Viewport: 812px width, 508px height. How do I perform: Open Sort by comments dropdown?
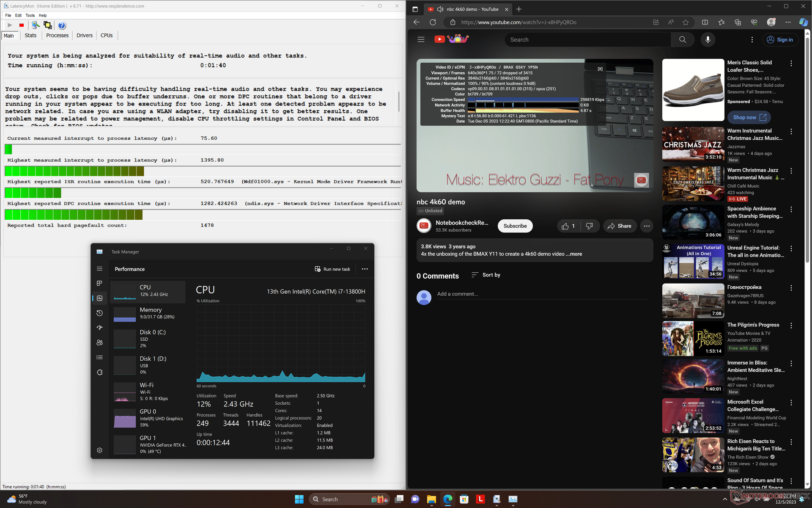(x=486, y=275)
